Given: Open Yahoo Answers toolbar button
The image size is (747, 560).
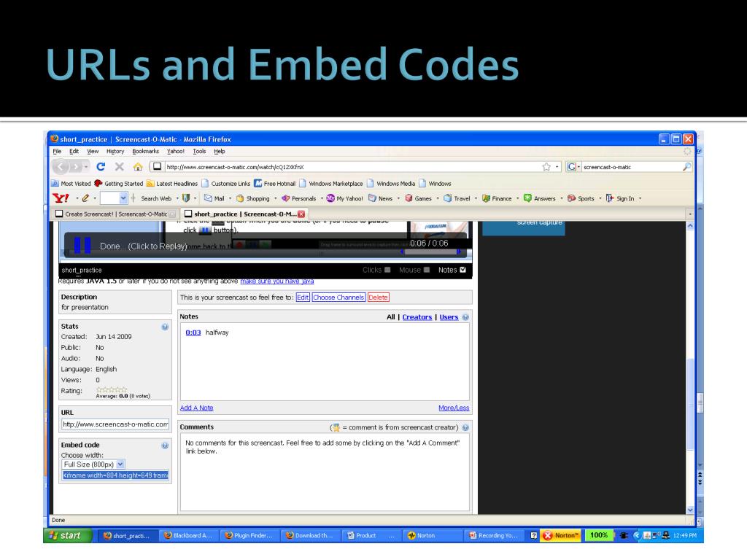Looking at the screenshot, I should click(x=540, y=198).
